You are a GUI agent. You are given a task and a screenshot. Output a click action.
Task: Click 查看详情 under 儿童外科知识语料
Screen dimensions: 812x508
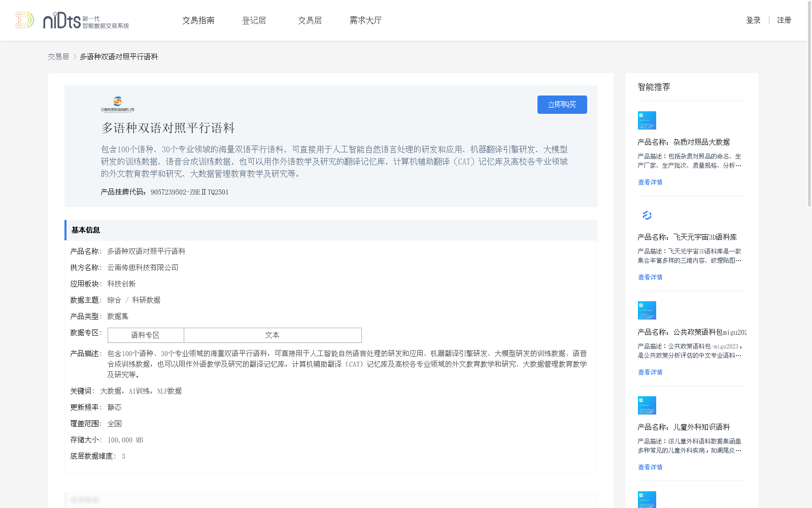tap(650, 467)
